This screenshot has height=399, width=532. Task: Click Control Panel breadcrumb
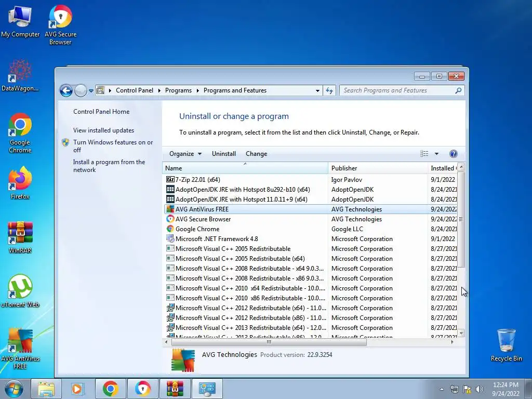pos(135,90)
